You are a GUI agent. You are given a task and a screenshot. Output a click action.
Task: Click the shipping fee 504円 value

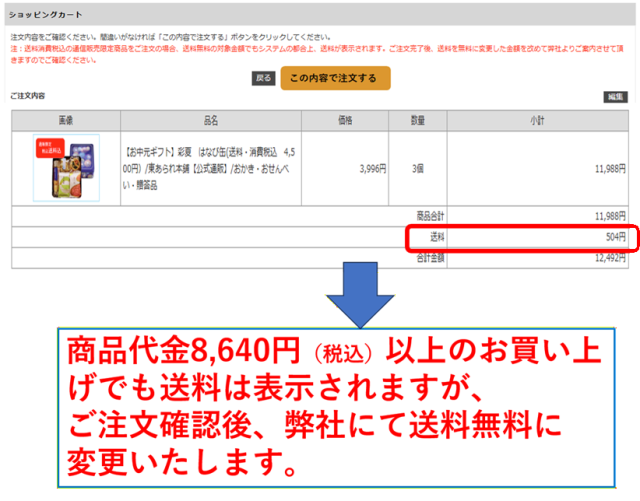click(616, 237)
